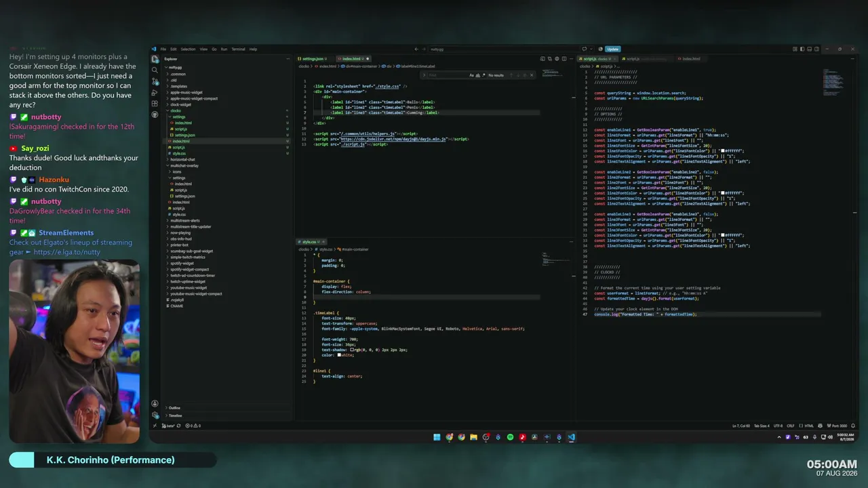The height and width of the screenshot is (488, 868).
Task: Expand the .common folder
Action: [x=178, y=74]
